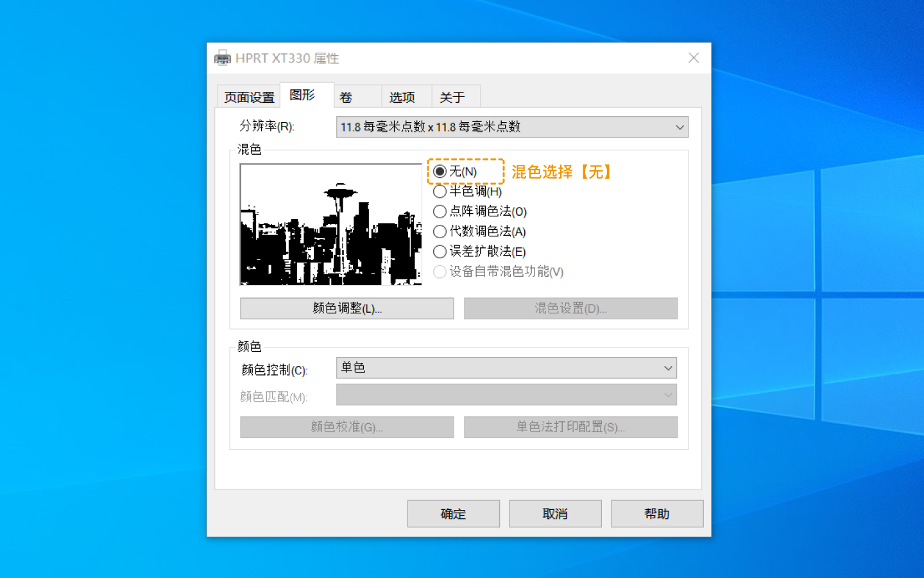Viewport: 924px width, 578px height.
Task: Open 颜色调整(L)... color adjustment
Action: tap(347, 308)
